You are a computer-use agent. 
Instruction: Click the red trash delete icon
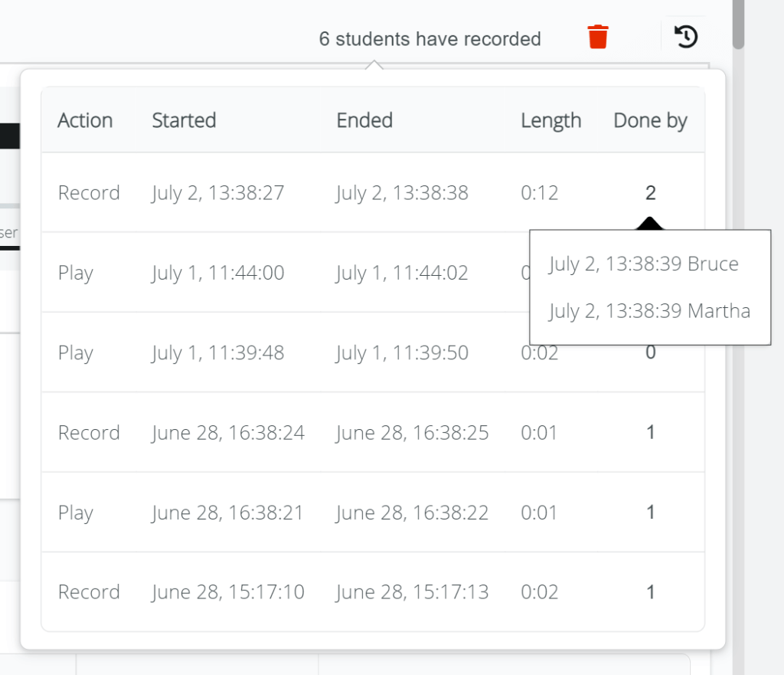[598, 37]
